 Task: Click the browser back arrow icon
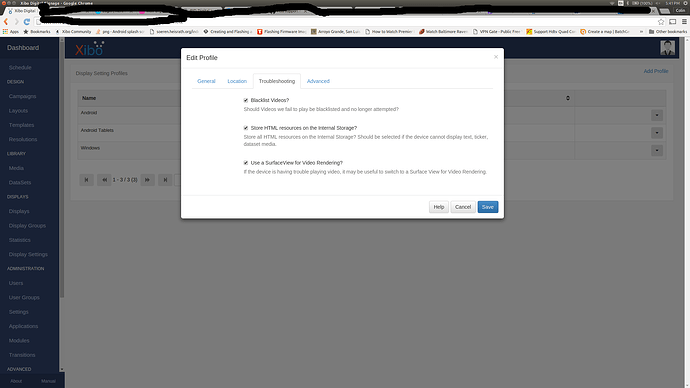point(6,22)
